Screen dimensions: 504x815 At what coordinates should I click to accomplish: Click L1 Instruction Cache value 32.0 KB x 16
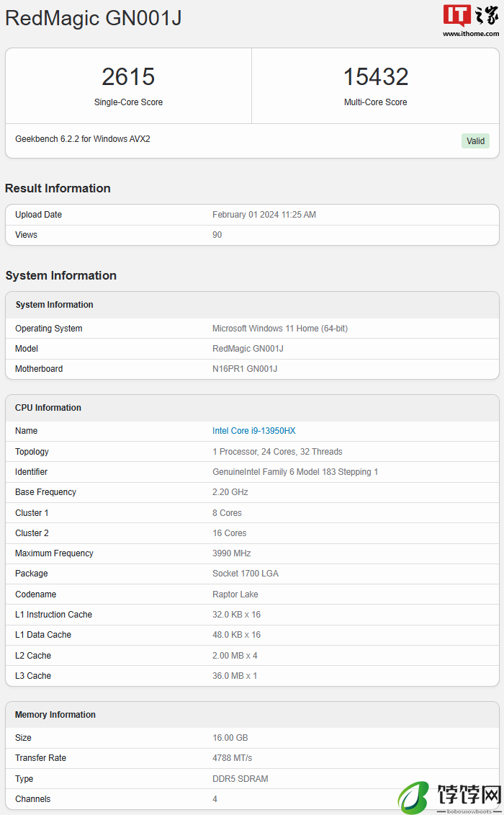[236, 615]
